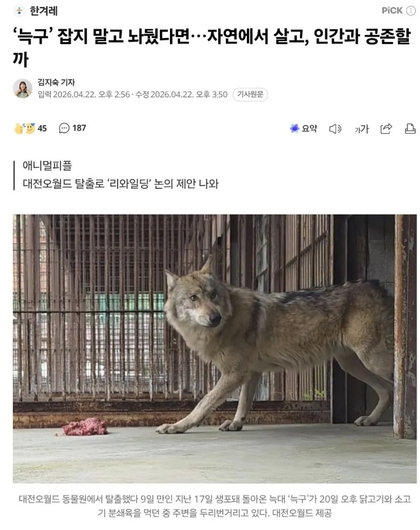Screen dimensions: 420x530
Task: Click the 45 reactions count
Action: (42, 128)
